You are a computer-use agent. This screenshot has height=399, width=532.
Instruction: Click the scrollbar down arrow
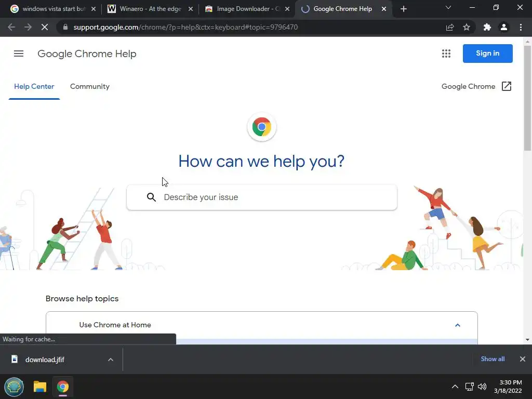coord(527,340)
